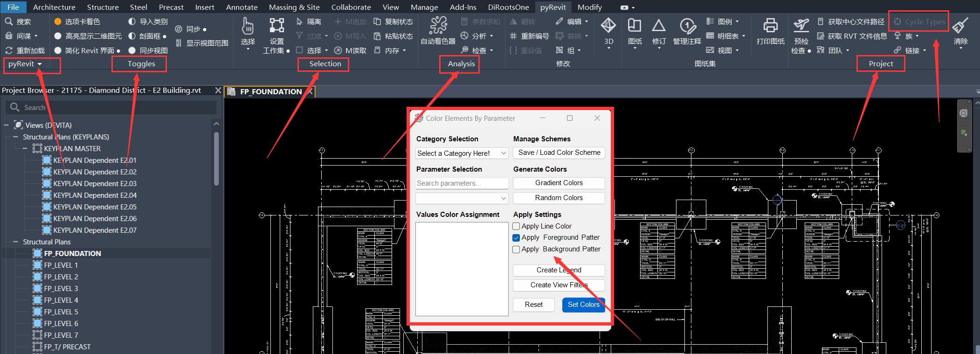This screenshot has height=354, width=980.
Task: Open the Manage ribbon tab
Action: (x=424, y=7)
